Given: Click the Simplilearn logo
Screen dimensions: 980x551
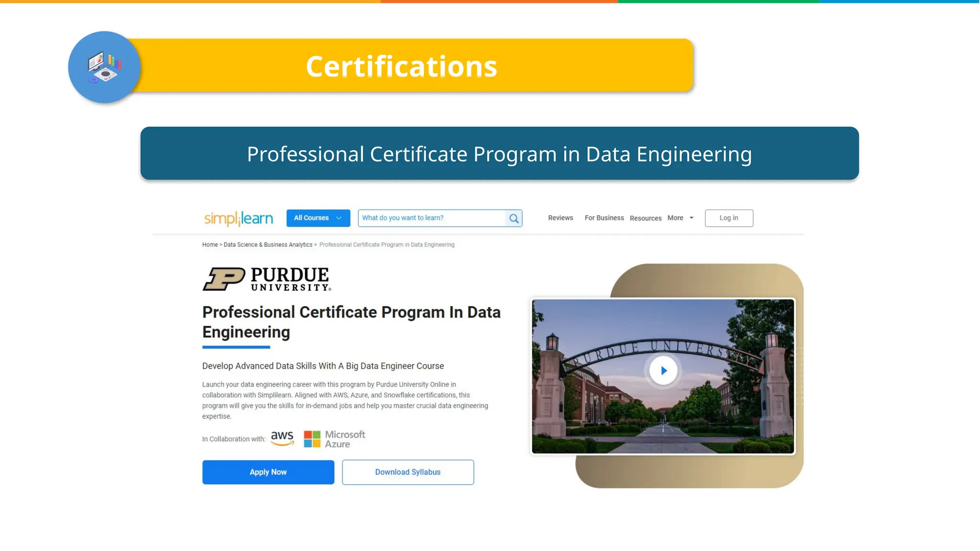Looking at the screenshot, I should coord(238,218).
